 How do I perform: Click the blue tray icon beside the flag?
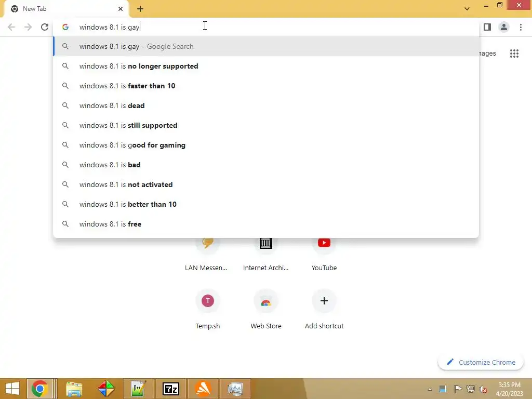(x=443, y=389)
